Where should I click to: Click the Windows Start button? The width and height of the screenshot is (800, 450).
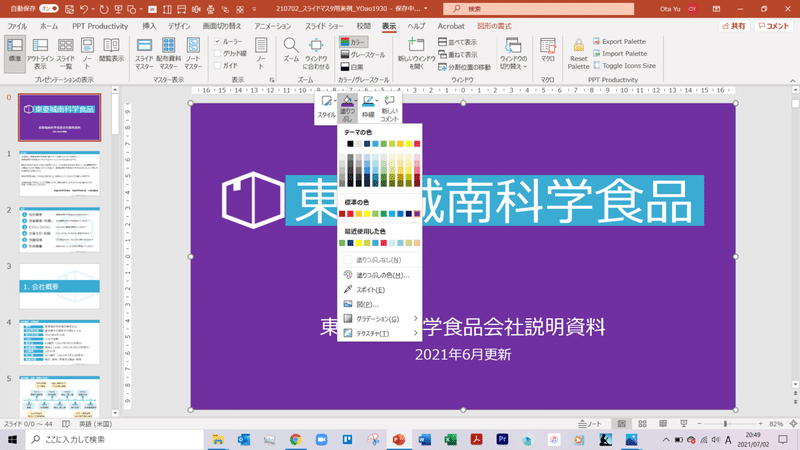12,439
